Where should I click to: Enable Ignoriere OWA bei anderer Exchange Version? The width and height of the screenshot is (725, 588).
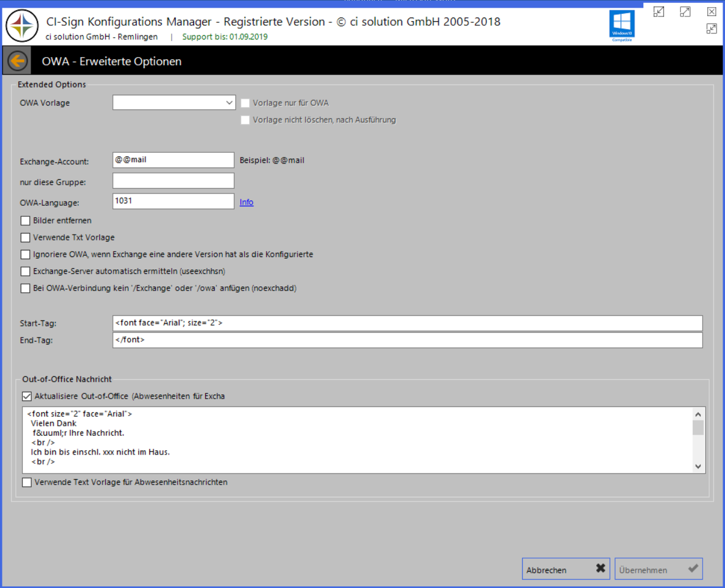coord(25,254)
